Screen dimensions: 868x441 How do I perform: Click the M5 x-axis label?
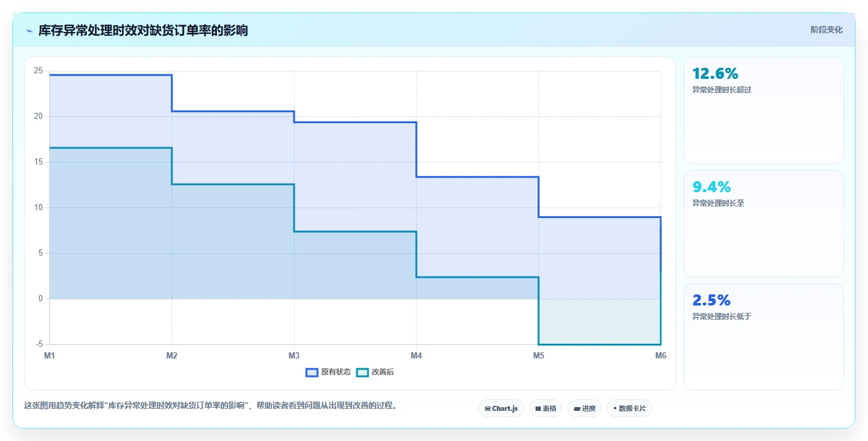[x=538, y=355]
